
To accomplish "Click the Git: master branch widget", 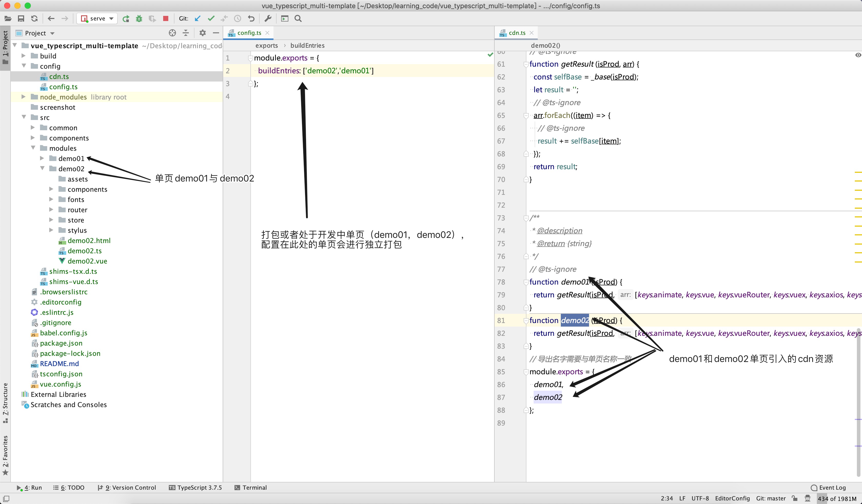I will [x=771, y=498].
